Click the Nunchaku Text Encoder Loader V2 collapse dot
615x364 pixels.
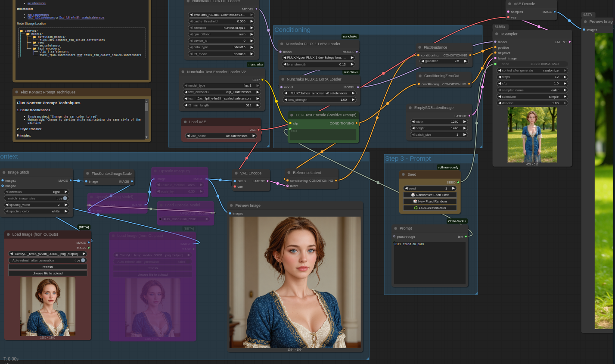pyautogui.click(x=183, y=72)
